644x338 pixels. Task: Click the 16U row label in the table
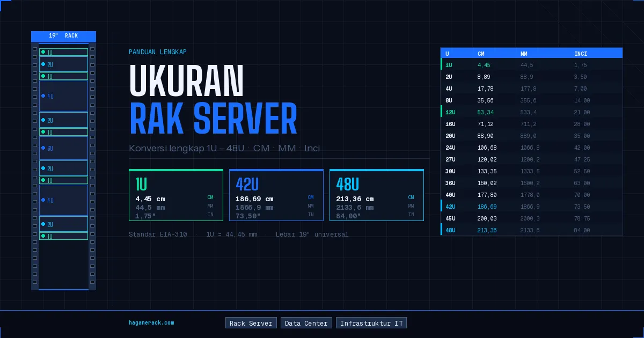pos(450,124)
